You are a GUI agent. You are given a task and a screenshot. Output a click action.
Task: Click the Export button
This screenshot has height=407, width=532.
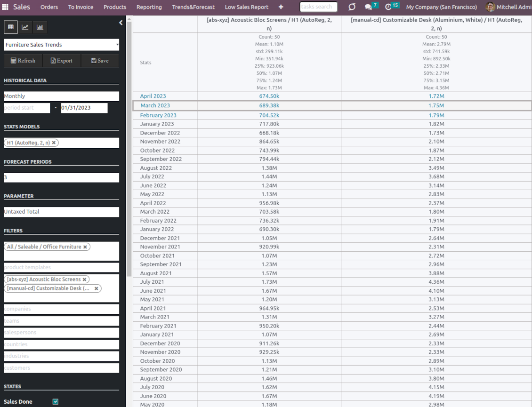[x=62, y=60]
